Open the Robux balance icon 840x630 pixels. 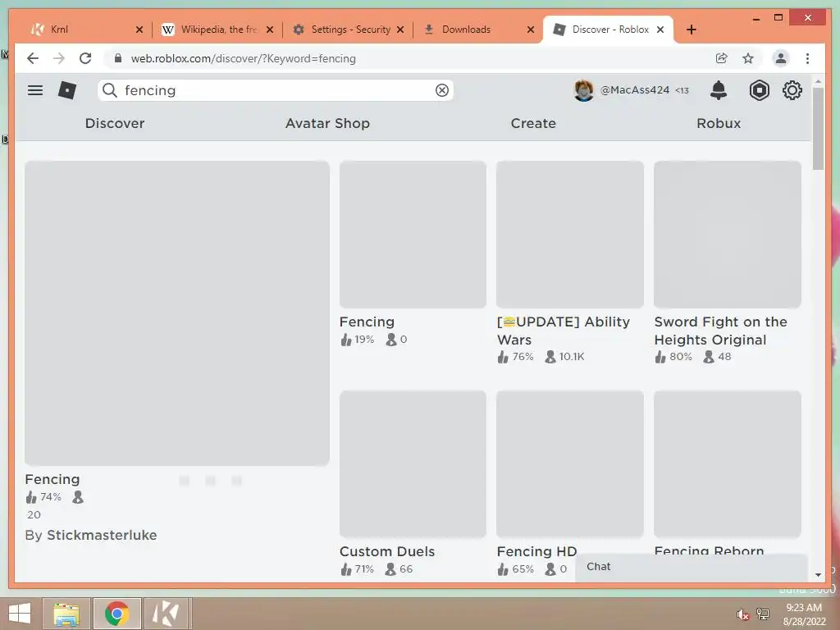(x=759, y=90)
